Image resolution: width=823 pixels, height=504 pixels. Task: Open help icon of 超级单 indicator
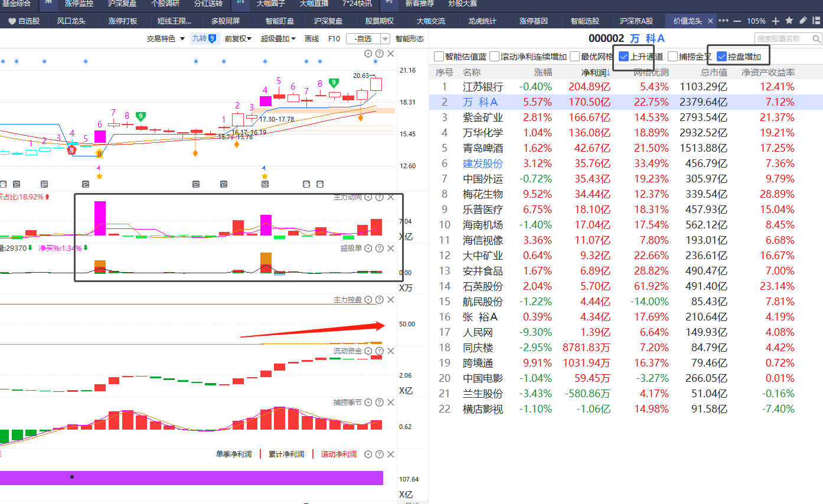(x=380, y=248)
